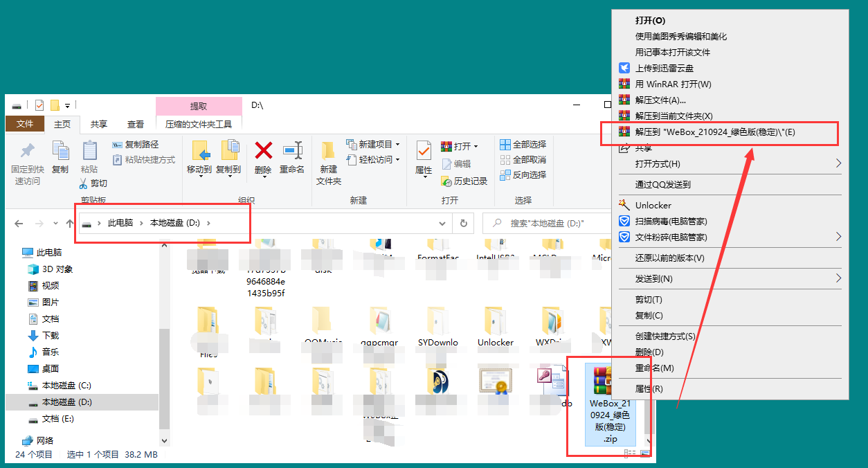Select the WeBox_210924 zip file

pyautogui.click(x=610, y=404)
